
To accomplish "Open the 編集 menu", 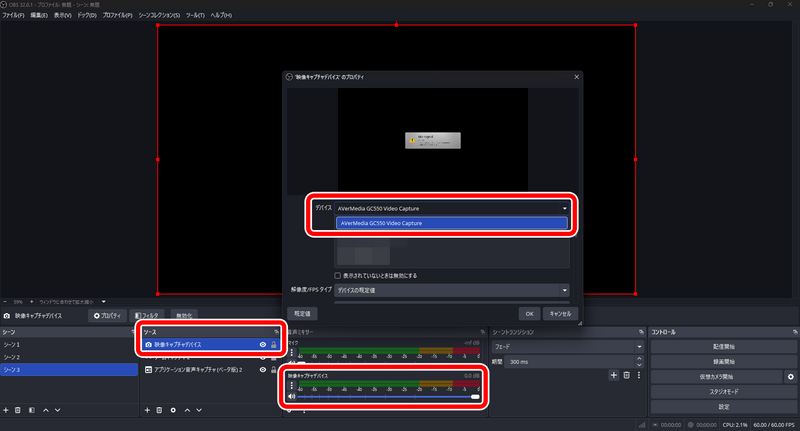I will click(39, 15).
